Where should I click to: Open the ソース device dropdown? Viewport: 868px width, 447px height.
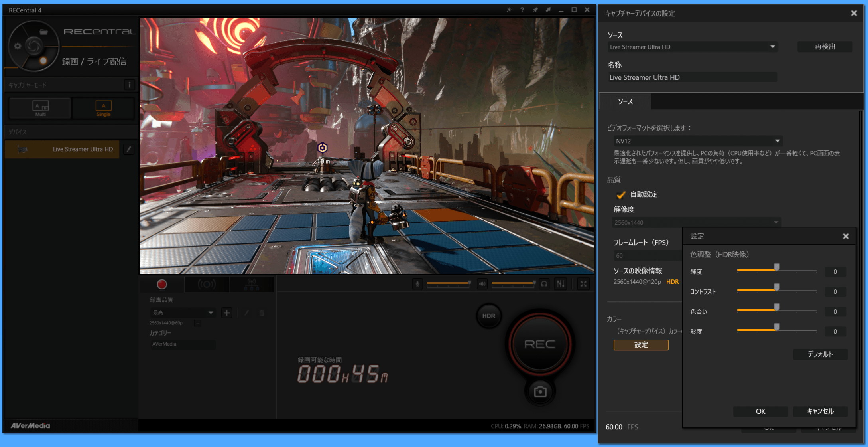pos(693,47)
